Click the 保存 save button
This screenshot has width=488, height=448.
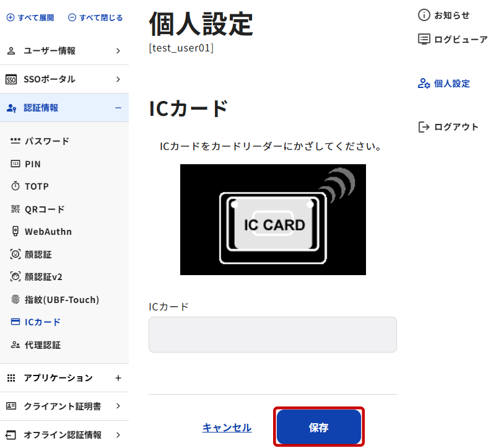(319, 427)
